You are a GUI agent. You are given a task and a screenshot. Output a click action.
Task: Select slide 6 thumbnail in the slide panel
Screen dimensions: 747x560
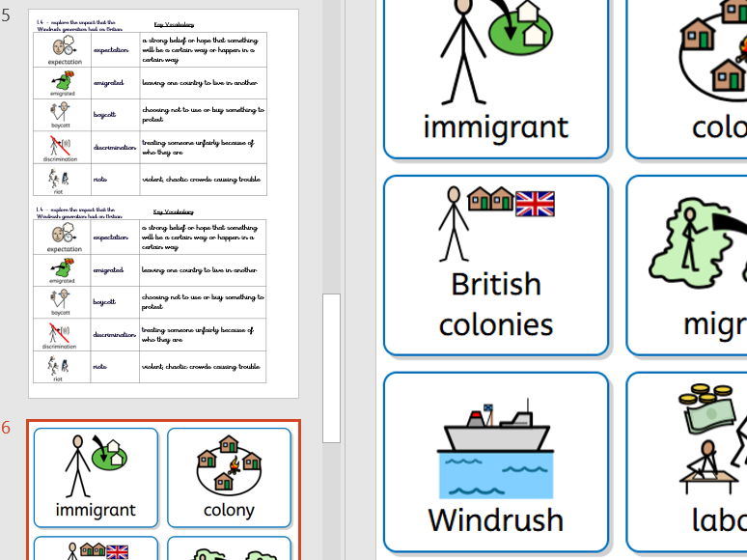[x=163, y=490]
